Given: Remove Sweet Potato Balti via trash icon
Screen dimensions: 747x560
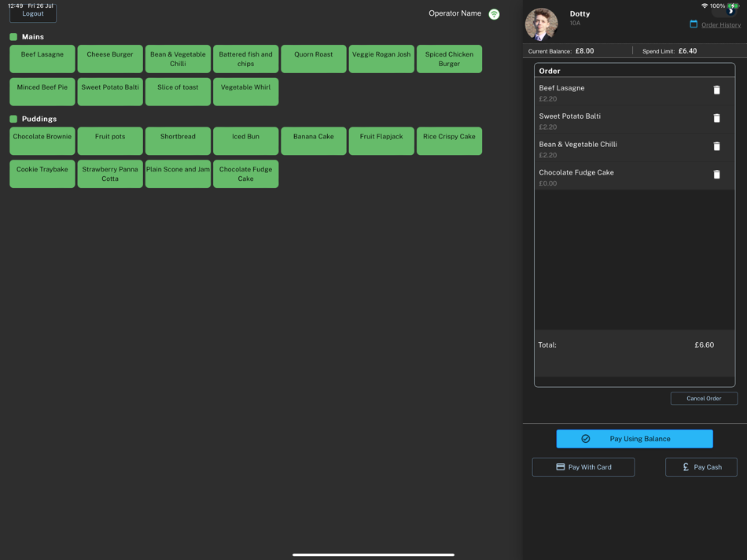Looking at the screenshot, I should click(716, 118).
